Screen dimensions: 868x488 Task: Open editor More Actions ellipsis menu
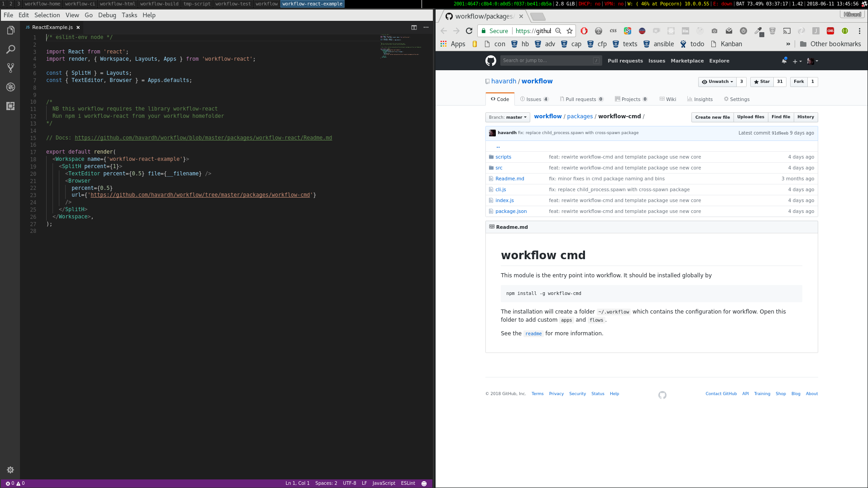point(426,27)
